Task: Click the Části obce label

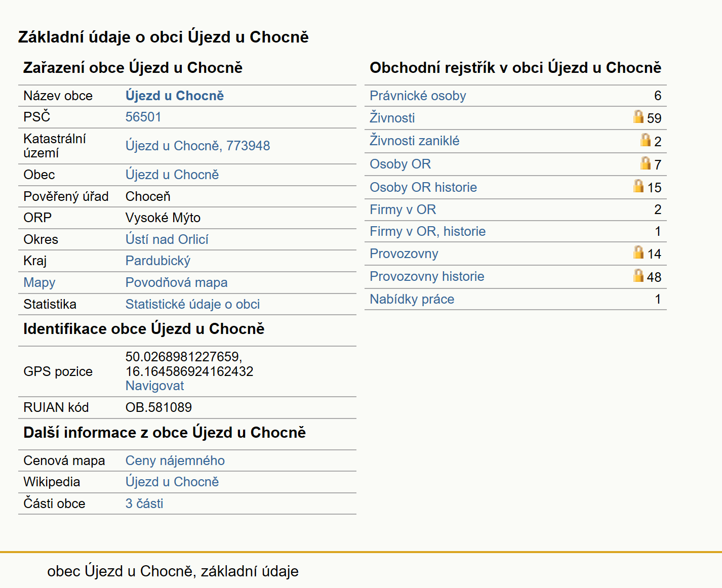Action: click(54, 503)
